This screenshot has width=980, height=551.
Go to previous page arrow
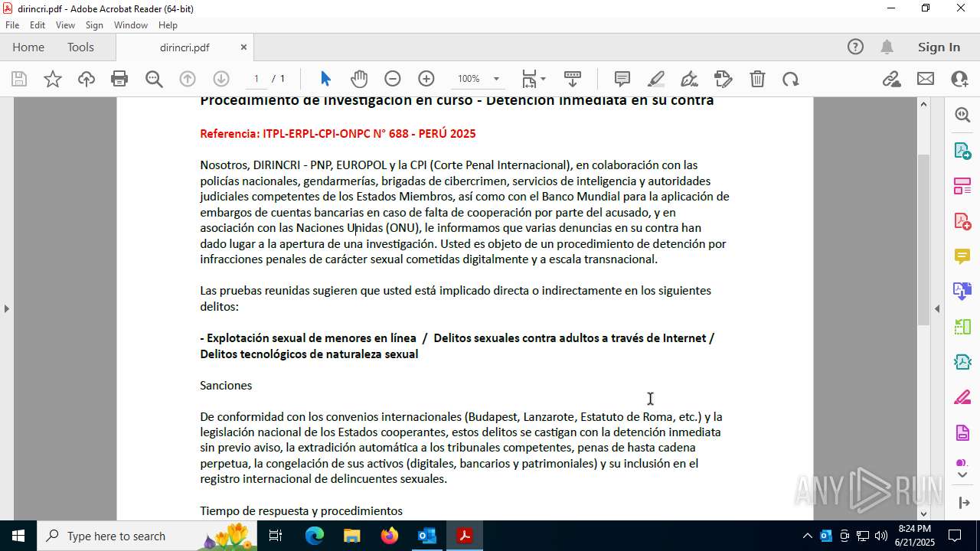click(x=188, y=79)
